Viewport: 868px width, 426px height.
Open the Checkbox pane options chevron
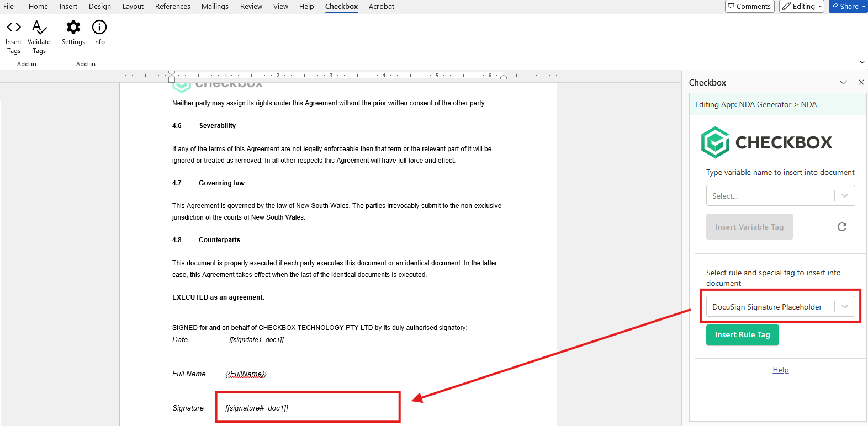843,82
